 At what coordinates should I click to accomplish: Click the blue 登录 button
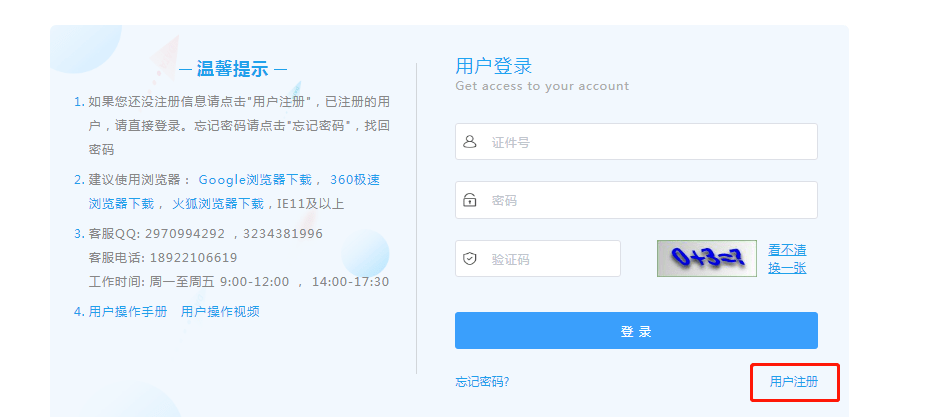click(636, 330)
